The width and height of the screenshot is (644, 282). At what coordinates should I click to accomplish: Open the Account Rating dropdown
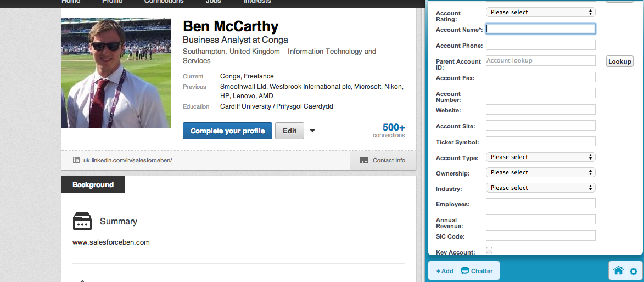pos(540,12)
